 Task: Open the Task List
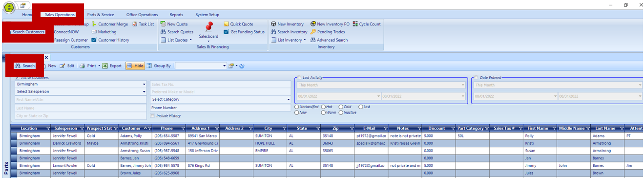click(x=143, y=23)
